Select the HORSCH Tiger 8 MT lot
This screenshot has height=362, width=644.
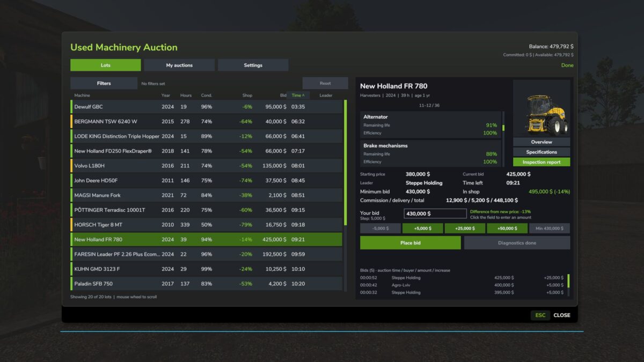click(x=207, y=225)
